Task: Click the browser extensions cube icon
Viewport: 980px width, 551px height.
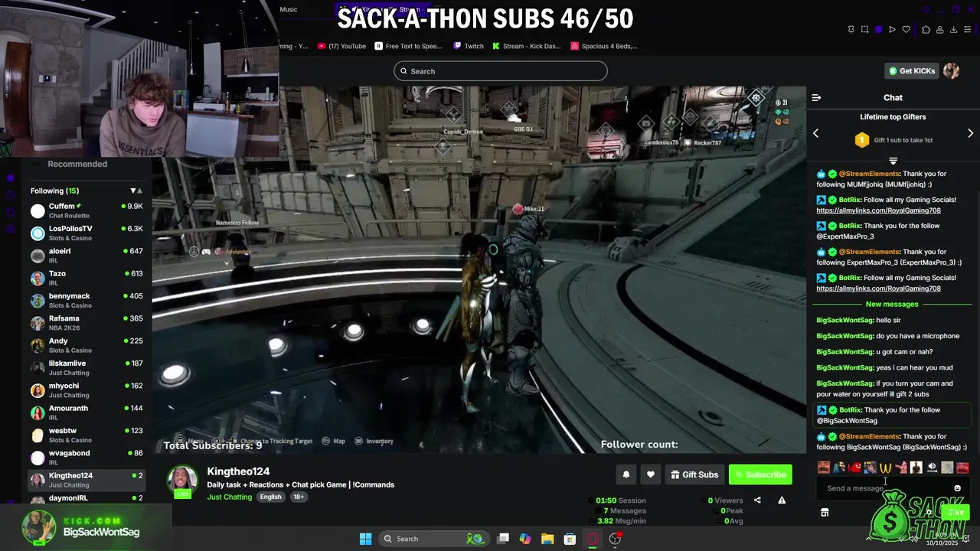Action: click(925, 29)
